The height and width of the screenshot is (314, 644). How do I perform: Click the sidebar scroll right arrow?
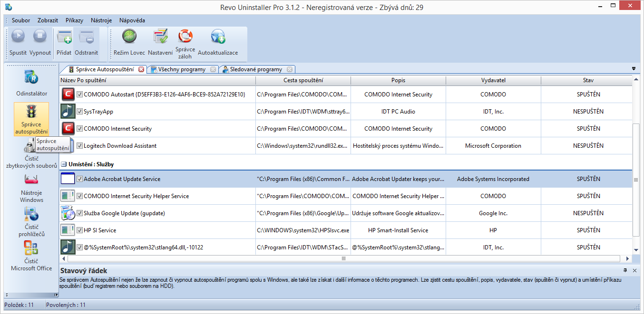[x=56, y=295]
